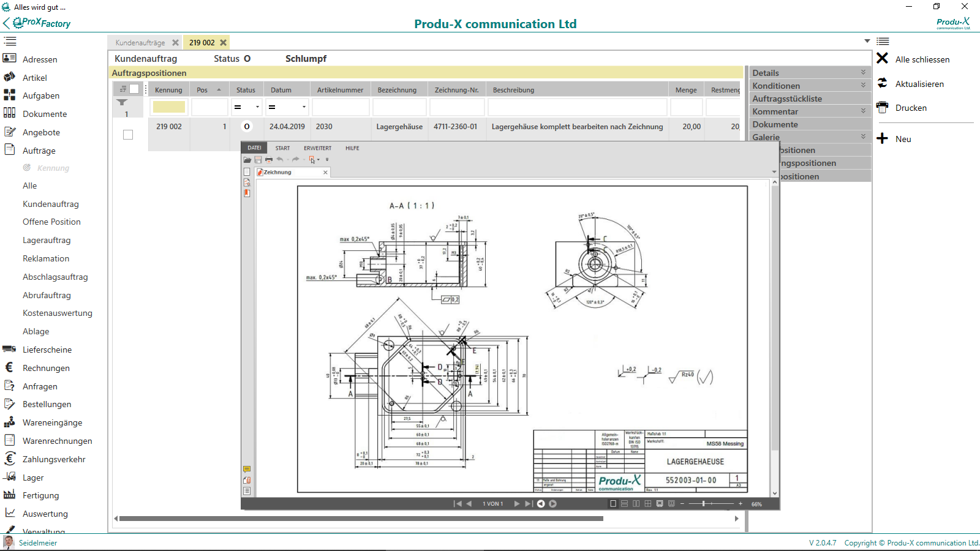This screenshot has height=551, width=980.
Task: Adjust the viewer zoom slider handle
Action: tap(704, 504)
